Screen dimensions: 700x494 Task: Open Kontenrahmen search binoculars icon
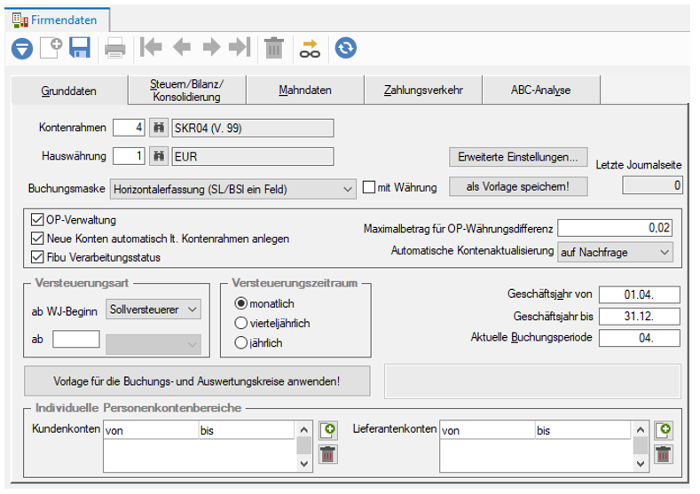[158, 128]
